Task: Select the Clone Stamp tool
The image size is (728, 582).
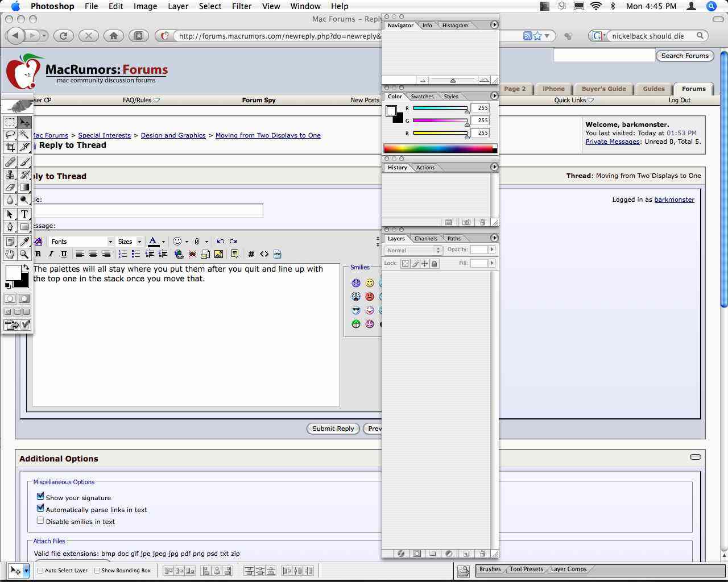Action: 10,174
